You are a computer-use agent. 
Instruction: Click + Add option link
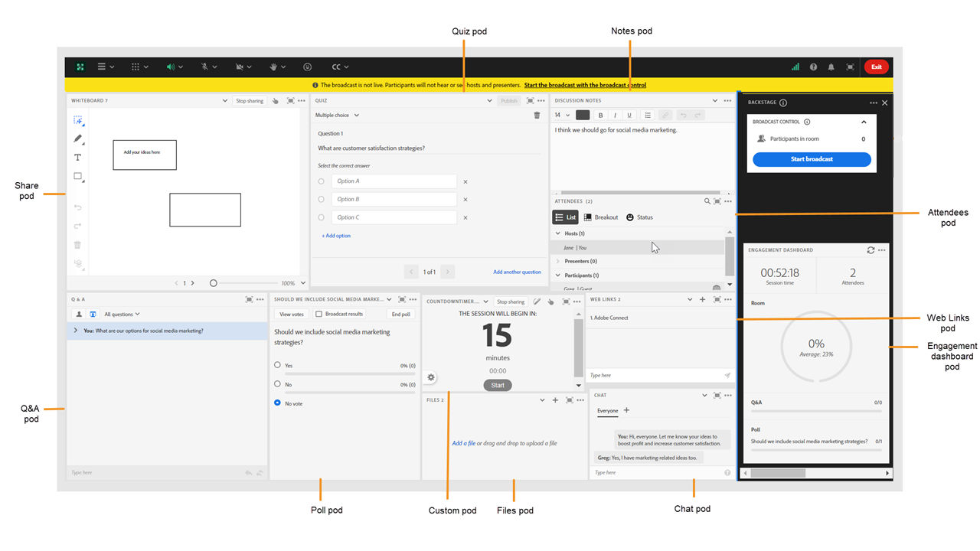(x=336, y=236)
